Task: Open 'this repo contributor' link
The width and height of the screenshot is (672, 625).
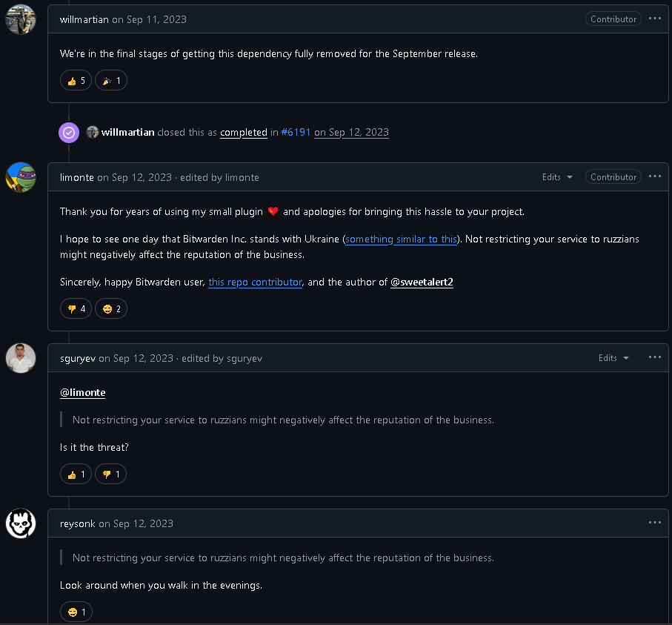Action: 255,282
